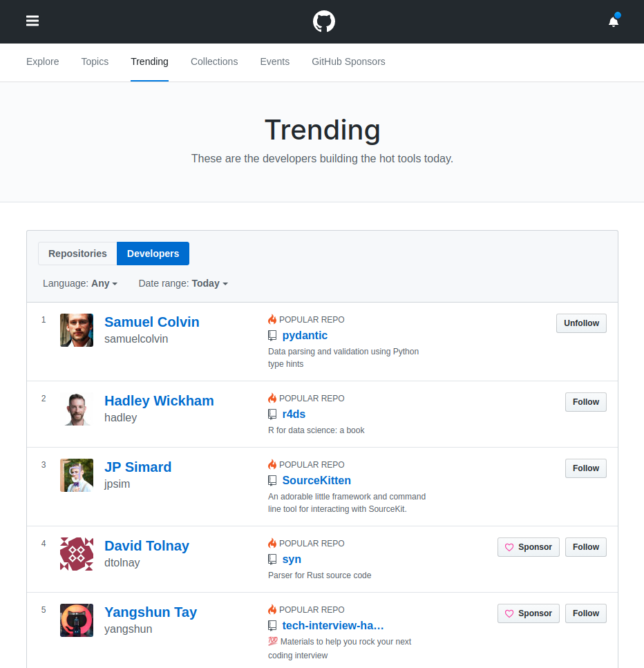This screenshot has height=668, width=644.
Task: Switch to the Repositories view
Action: 77,254
